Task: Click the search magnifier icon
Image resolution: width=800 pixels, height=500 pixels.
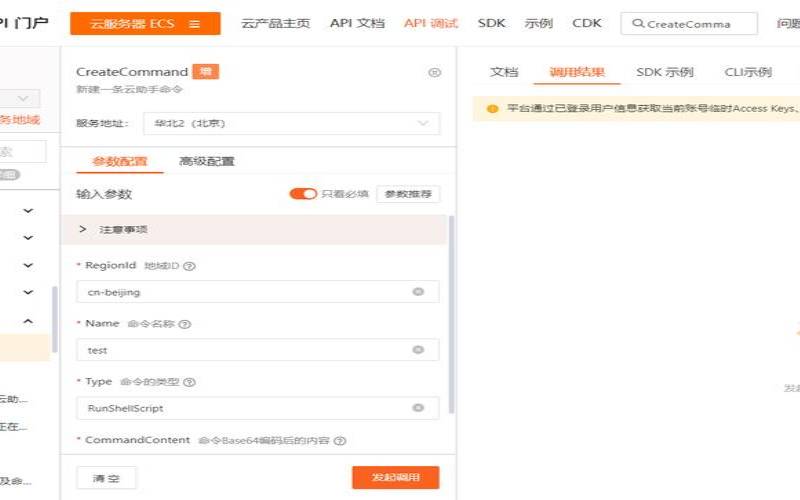Action: tap(638, 23)
